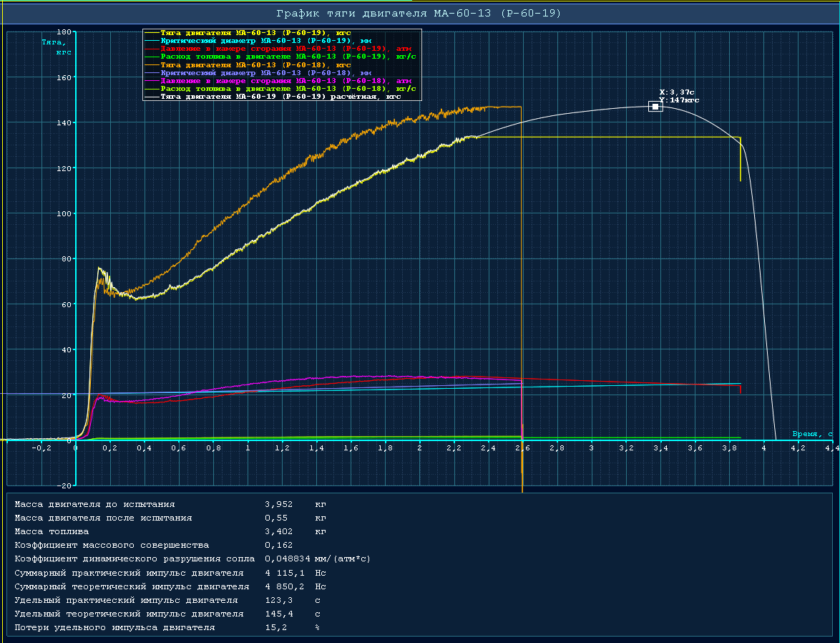Click the value '0,048834'
This screenshot has height=643, width=840.
tap(288, 559)
